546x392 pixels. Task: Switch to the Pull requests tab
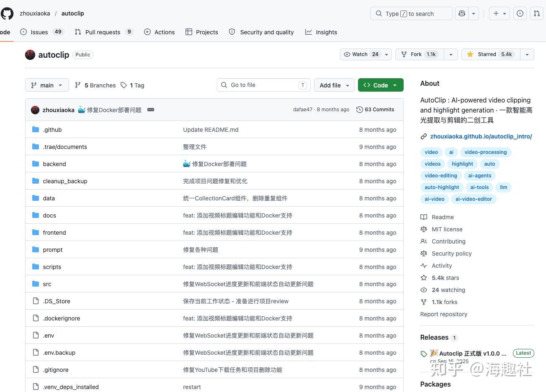[x=104, y=32]
